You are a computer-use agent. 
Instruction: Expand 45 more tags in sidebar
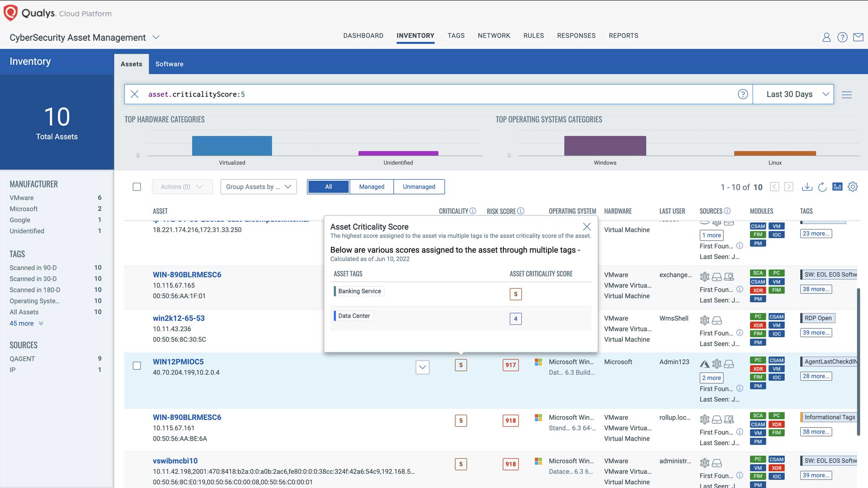[x=26, y=323]
